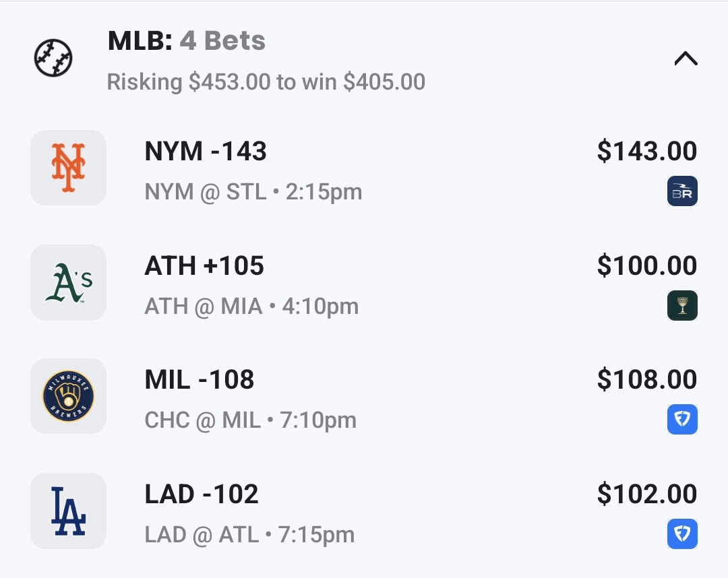Tap the New York Mets team logo

point(68,168)
